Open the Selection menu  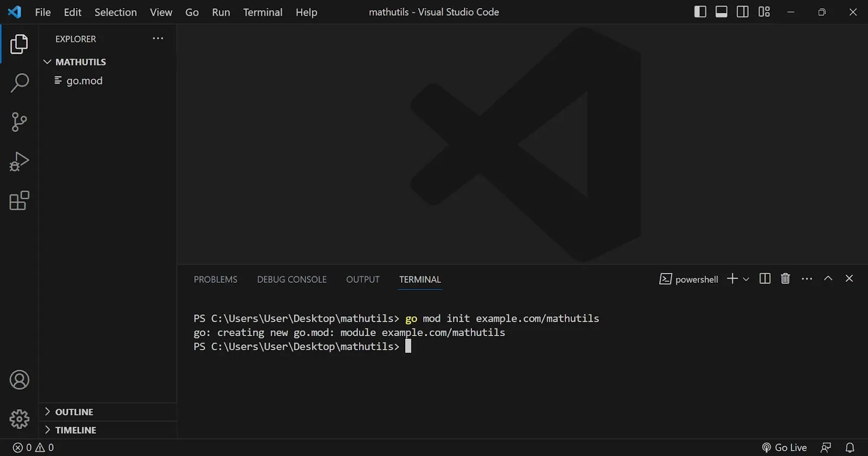tap(116, 12)
